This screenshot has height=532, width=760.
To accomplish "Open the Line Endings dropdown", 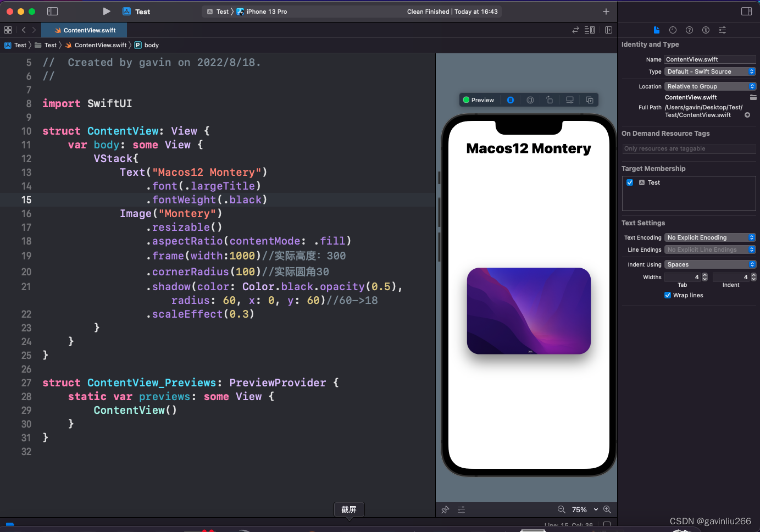I will pyautogui.click(x=710, y=250).
